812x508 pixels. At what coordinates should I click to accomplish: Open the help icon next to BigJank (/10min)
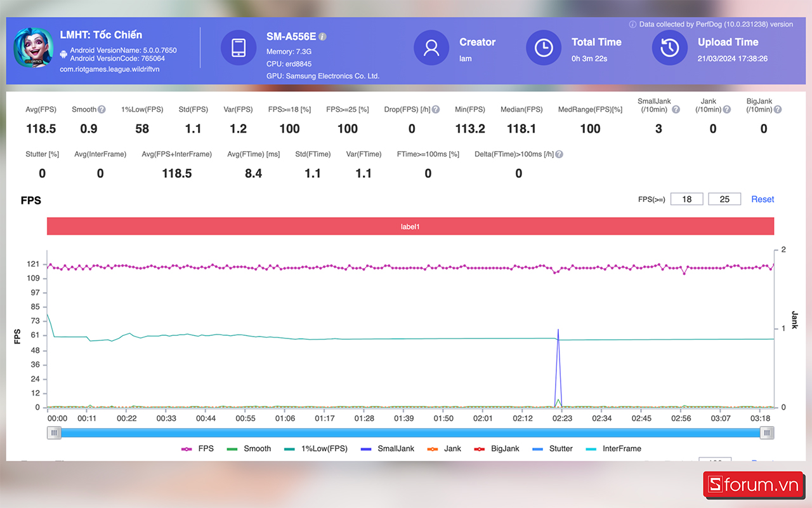click(777, 109)
